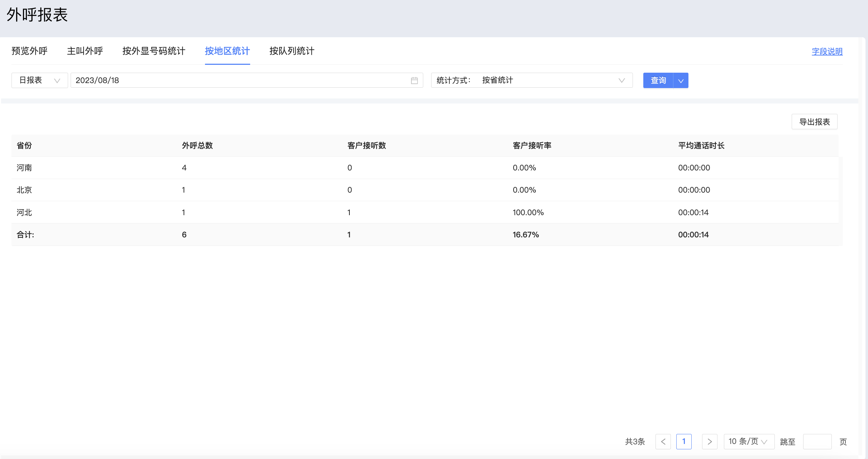868x459 pixels.
Task: Switch to 预览外呼 tab
Action: coord(29,51)
